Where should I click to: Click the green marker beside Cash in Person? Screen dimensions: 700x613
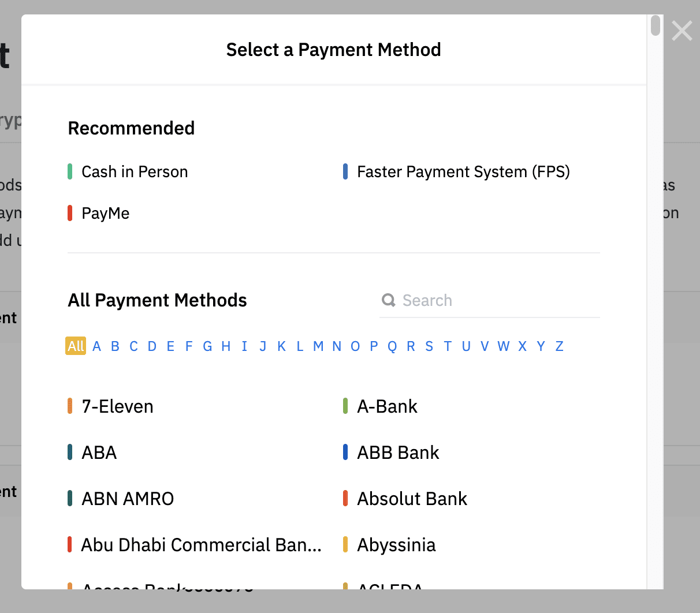[x=70, y=171]
